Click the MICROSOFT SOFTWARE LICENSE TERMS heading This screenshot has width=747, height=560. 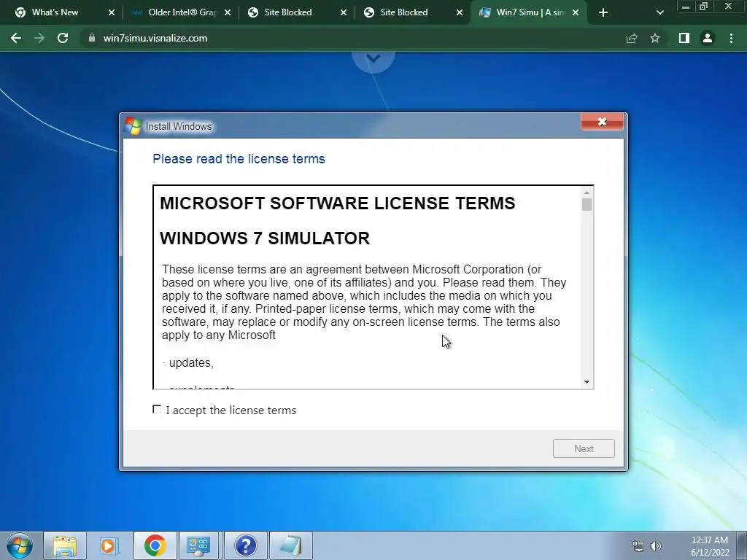tap(337, 203)
